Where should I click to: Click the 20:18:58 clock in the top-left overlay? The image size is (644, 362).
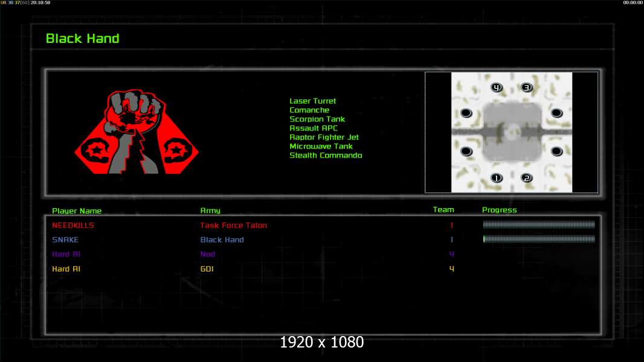tap(40, 2)
